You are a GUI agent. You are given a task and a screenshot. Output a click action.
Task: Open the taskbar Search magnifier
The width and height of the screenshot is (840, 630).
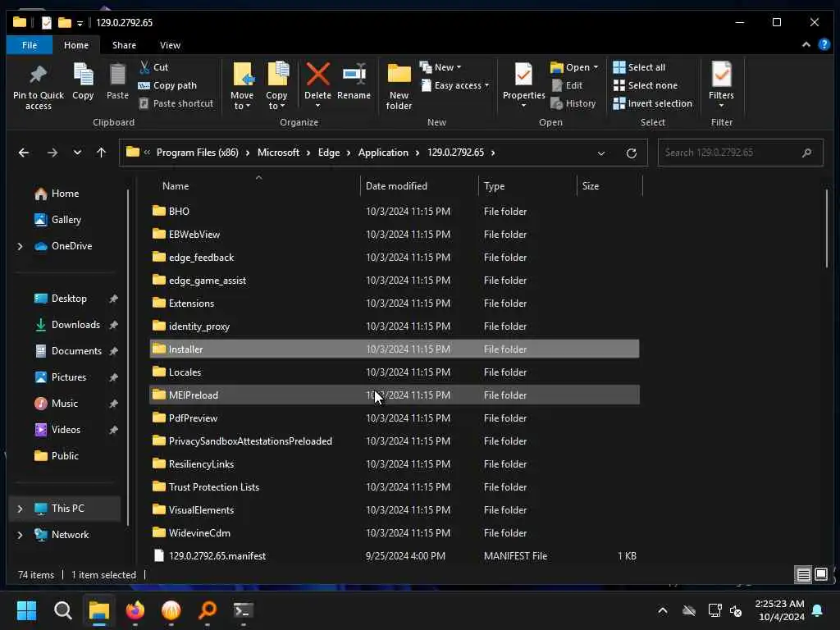point(62,610)
